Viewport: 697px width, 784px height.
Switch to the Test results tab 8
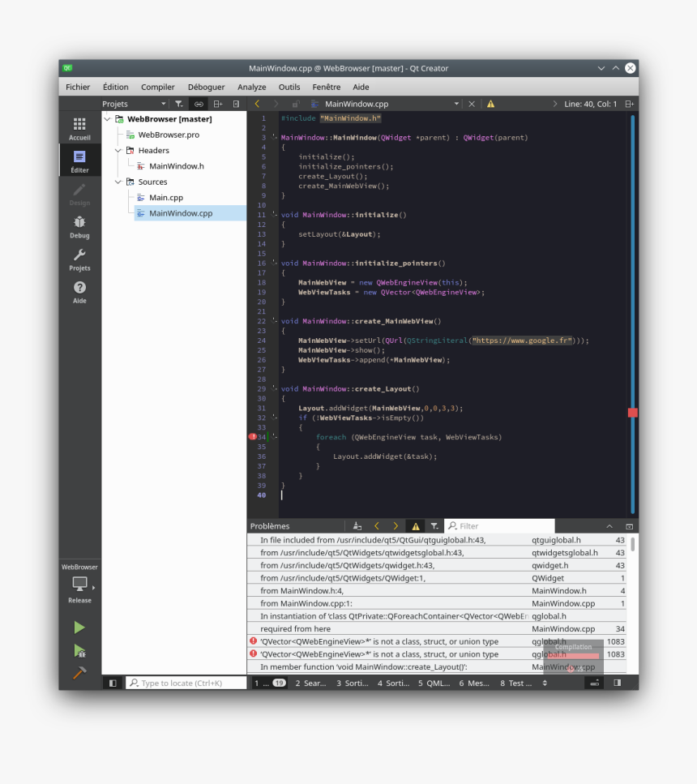[515, 683]
